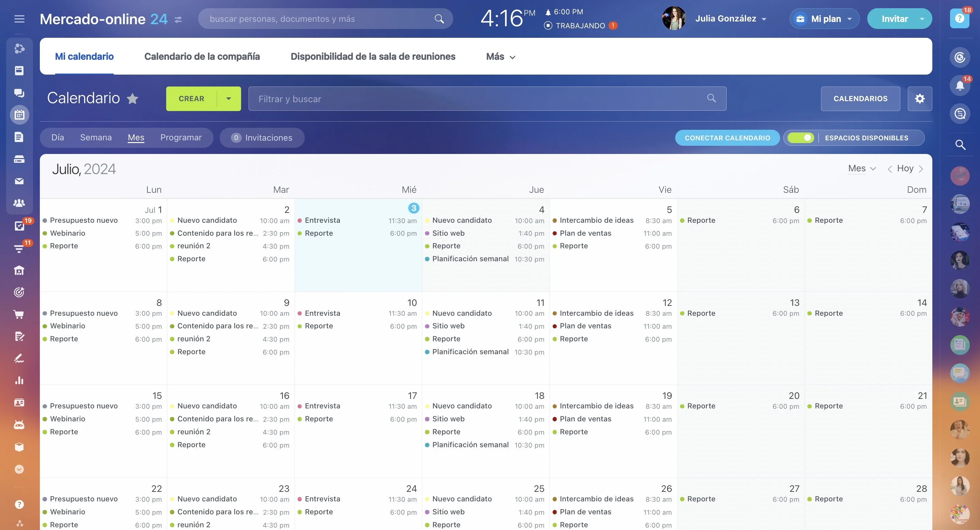Expand the Más tab menu
The width and height of the screenshot is (980, 530).
click(501, 57)
